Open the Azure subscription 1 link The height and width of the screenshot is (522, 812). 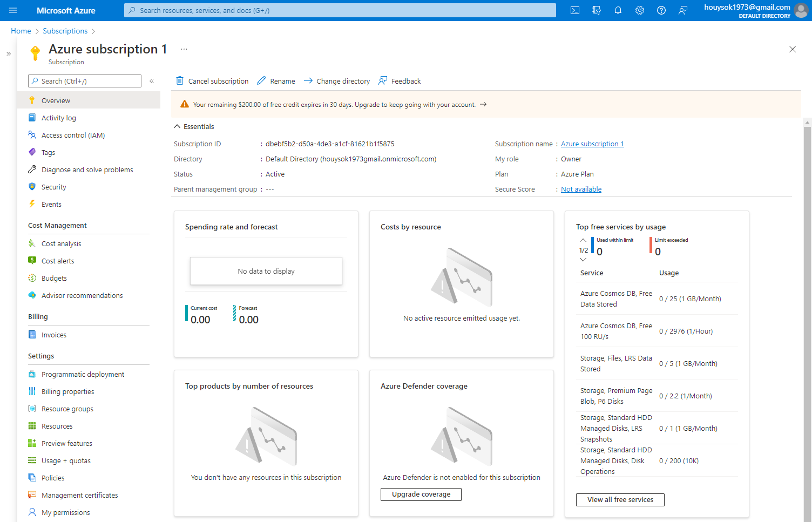592,144
